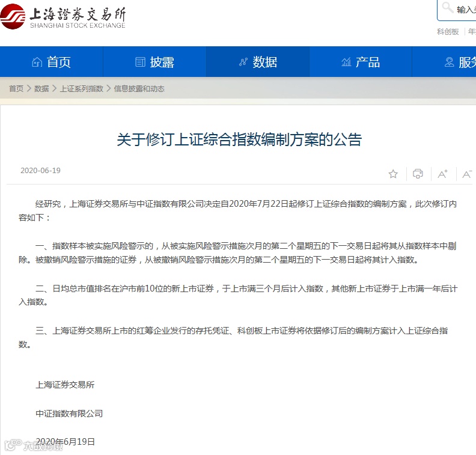Image resolution: width=476 pixels, height=455 pixels.
Task: Click the signature line 上海证券交易所
Action: coord(65,385)
